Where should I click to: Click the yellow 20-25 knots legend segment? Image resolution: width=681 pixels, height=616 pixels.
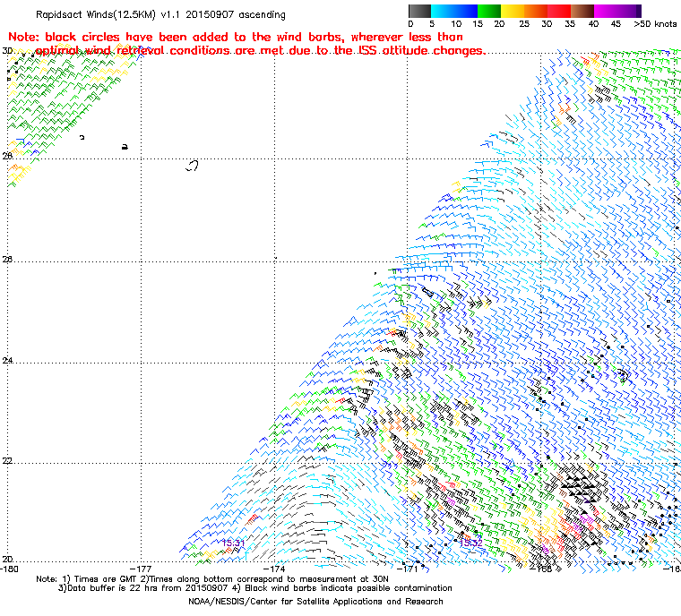pyautogui.click(x=513, y=11)
